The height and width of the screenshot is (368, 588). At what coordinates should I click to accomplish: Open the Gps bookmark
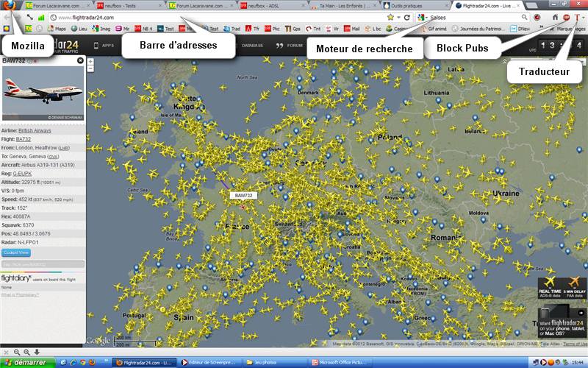point(293,29)
